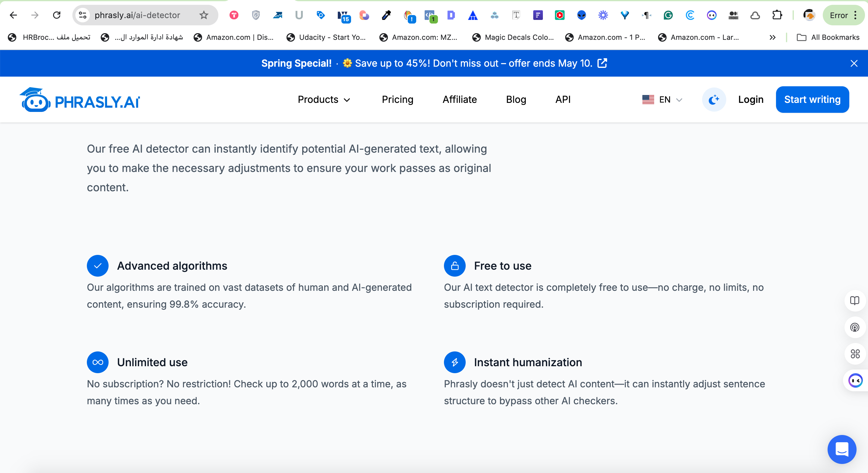Open the Affiliate page
868x473 pixels.
[460, 100]
